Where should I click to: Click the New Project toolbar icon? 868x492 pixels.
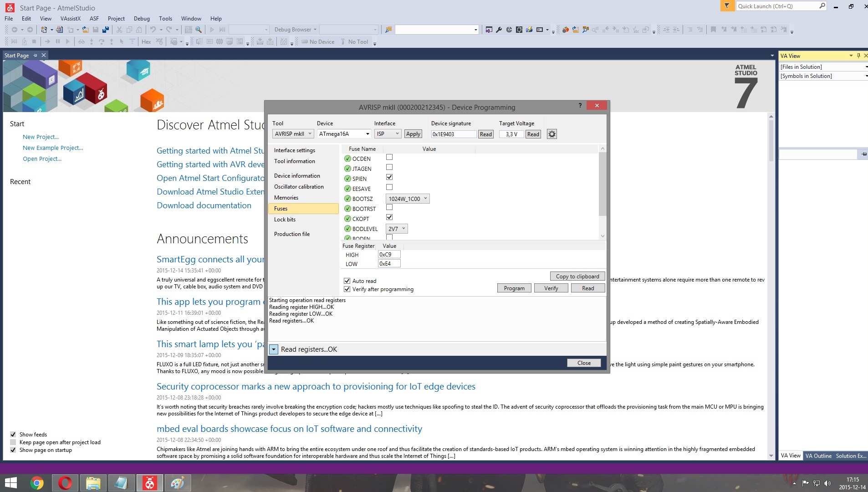(44, 30)
